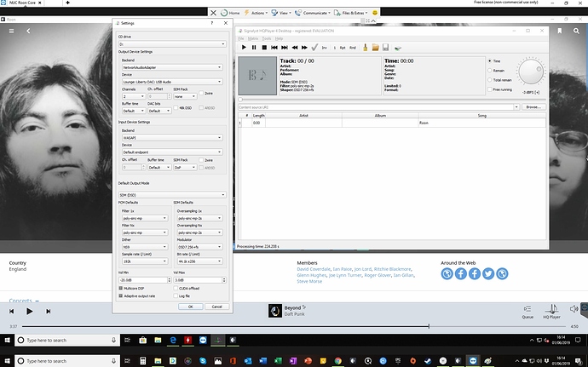This screenshot has width=588, height=367.
Task: Fast forward using HQPlayer toolbar icon
Action: click(304, 48)
